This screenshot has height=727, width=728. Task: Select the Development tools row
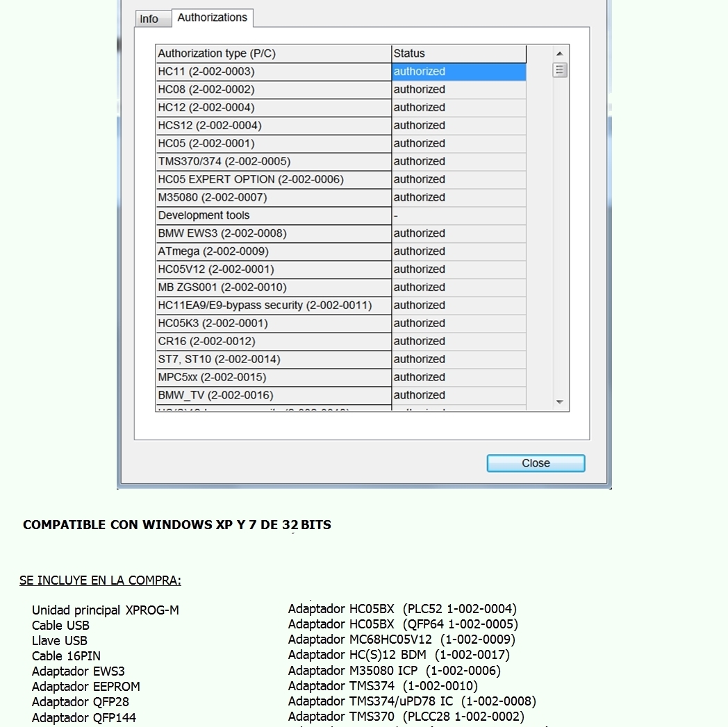(x=273, y=215)
